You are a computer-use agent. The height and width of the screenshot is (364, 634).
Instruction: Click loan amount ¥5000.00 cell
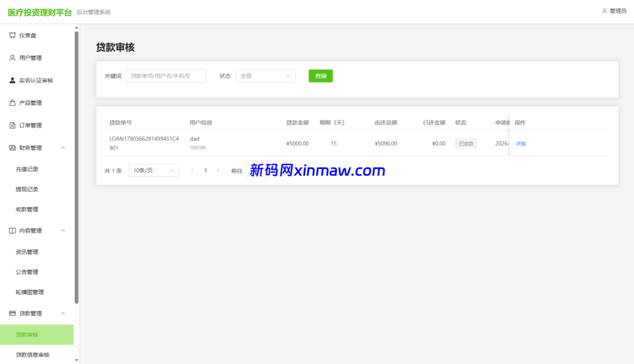coord(297,144)
